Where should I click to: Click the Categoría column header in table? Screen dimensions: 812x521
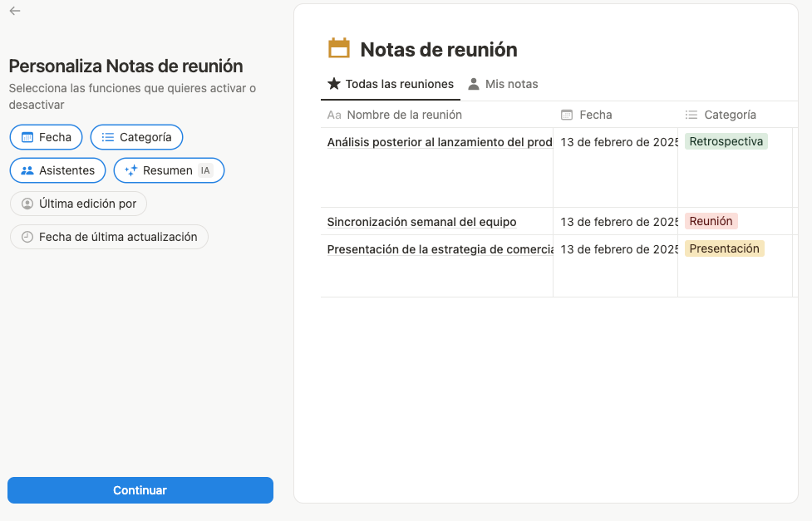coord(735,115)
